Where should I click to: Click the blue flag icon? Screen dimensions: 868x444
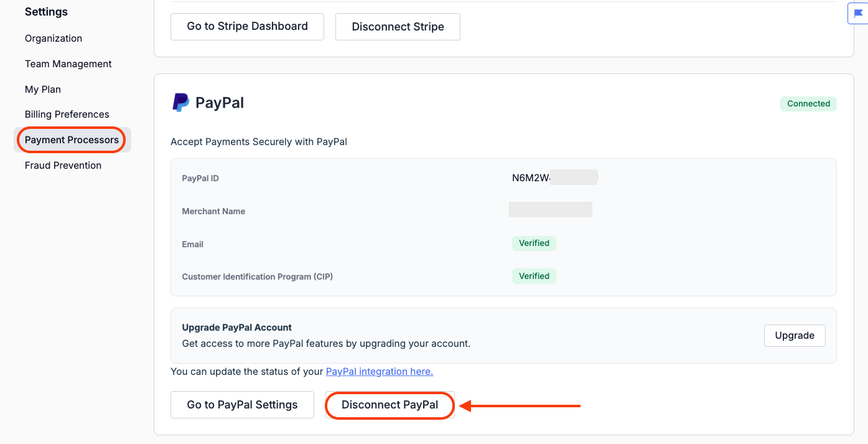[859, 13]
